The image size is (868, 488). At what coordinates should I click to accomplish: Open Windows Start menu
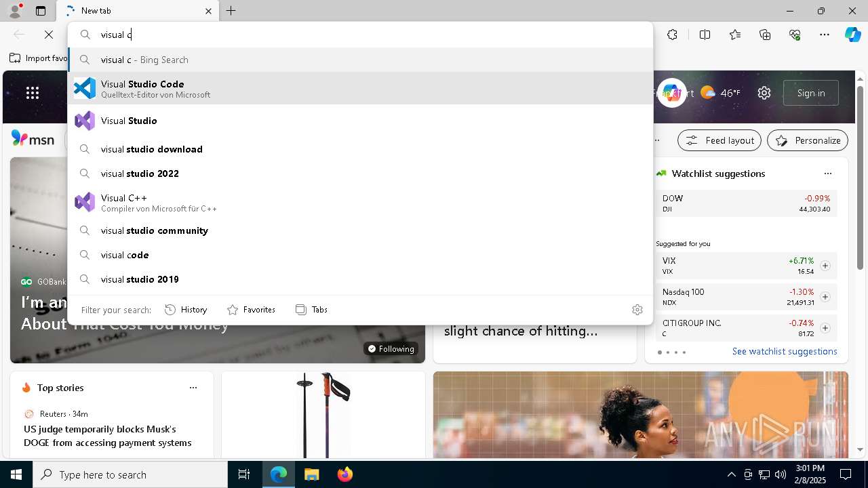coord(16,474)
